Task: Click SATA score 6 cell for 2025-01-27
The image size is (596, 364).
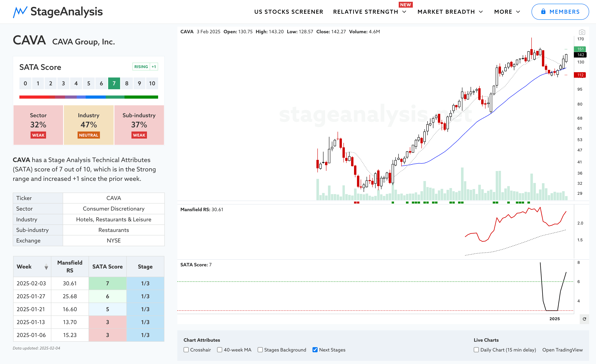Action: [x=107, y=296]
